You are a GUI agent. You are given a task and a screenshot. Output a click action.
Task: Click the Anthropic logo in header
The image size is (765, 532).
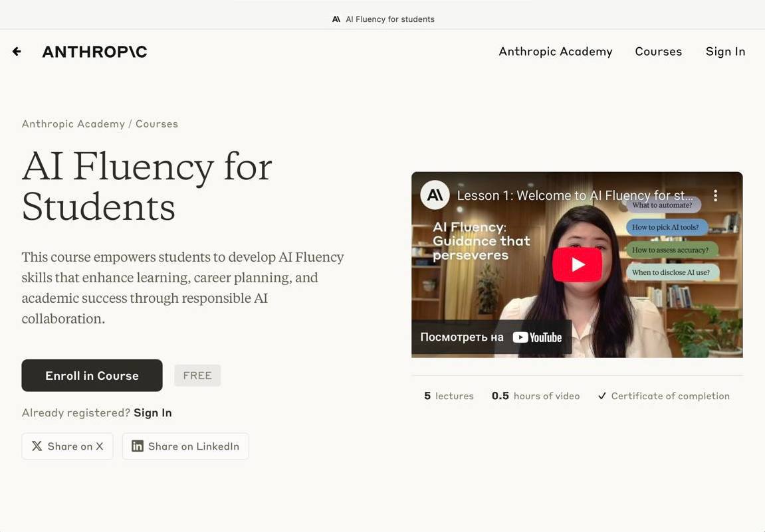coord(94,52)
